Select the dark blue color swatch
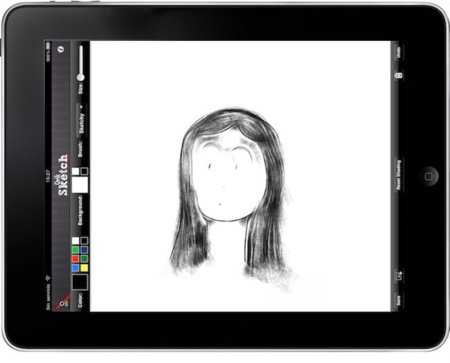450x363 pixels. pyautogui.click(x=84, y=250)
